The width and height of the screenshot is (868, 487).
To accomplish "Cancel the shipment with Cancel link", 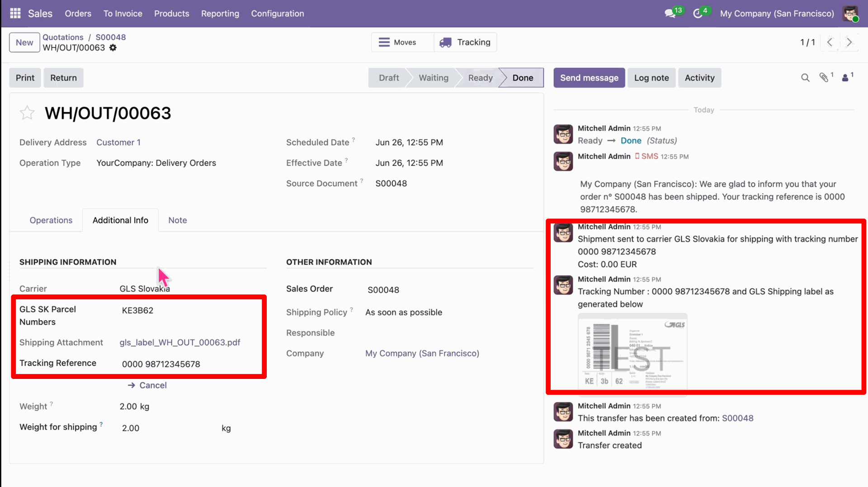I will coord(147,385).
